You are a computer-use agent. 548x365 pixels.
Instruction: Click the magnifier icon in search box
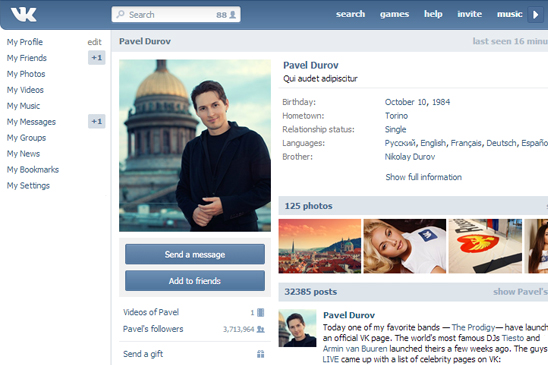pyautogui.click(x=121, y=14)
